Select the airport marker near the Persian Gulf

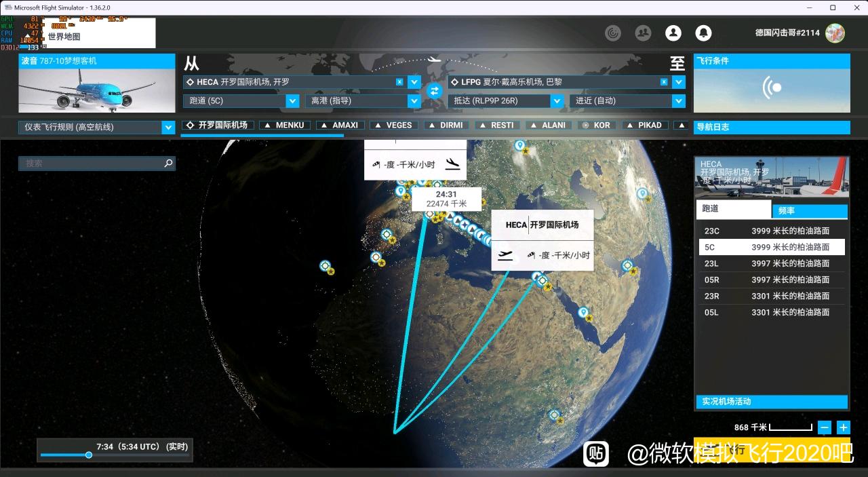point(629,265)
